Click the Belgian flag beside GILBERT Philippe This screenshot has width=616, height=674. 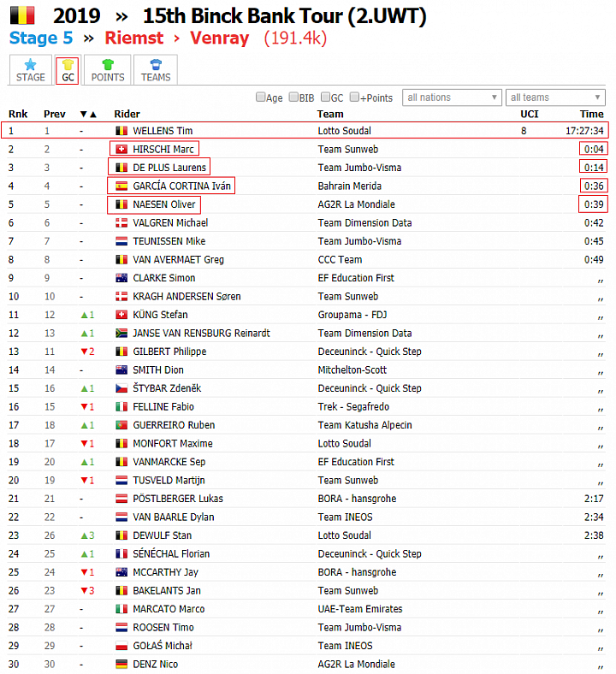[121, 352]
